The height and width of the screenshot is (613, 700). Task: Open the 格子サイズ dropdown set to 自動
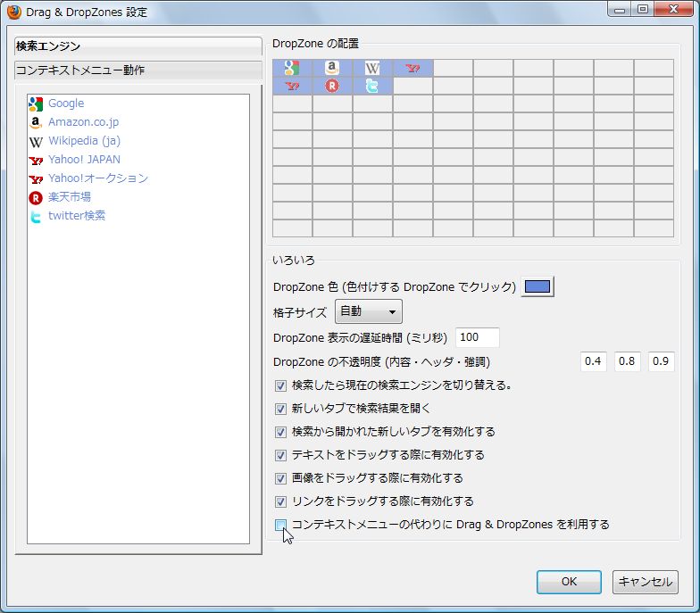368,311
